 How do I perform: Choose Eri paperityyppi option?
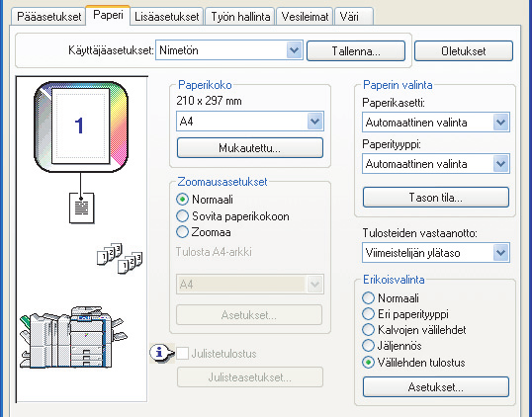(x=368, y=314)
